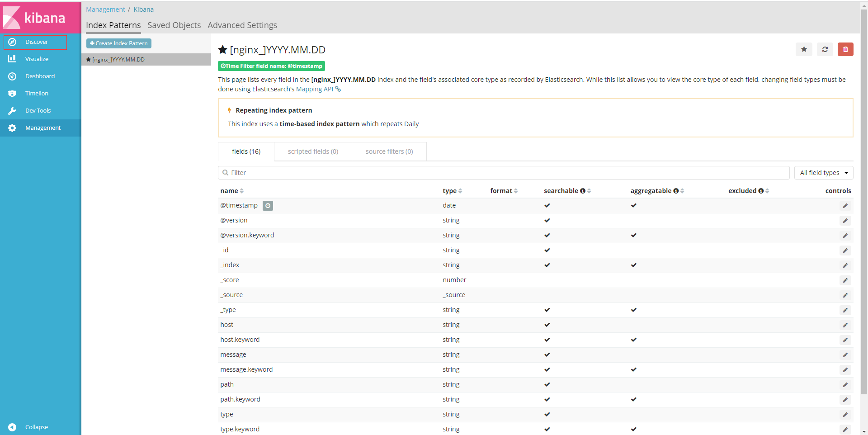The height and width of the screenshot is (435, 868).
Task: Show aggregatable column info icon
Action: click(x=676, y=191)
